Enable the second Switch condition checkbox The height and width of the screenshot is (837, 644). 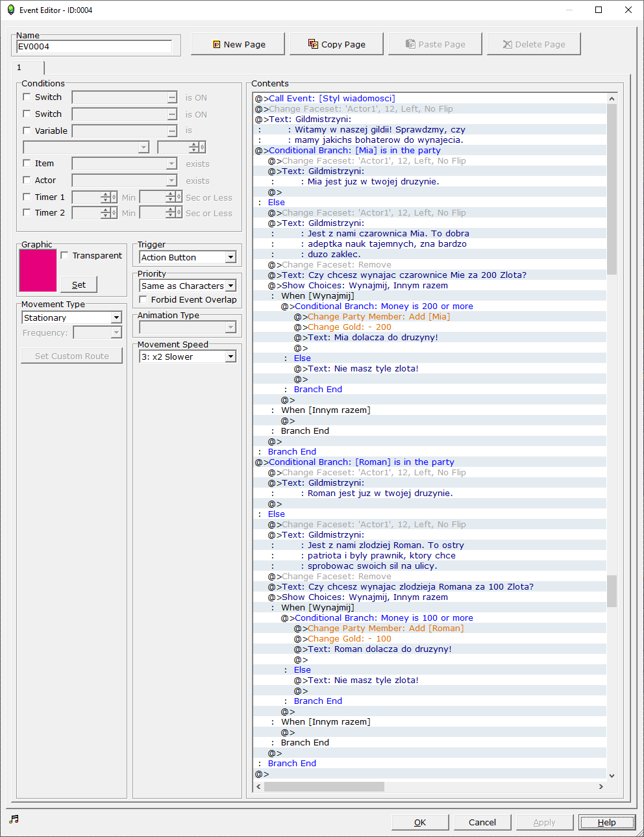(x=27, y=114)
